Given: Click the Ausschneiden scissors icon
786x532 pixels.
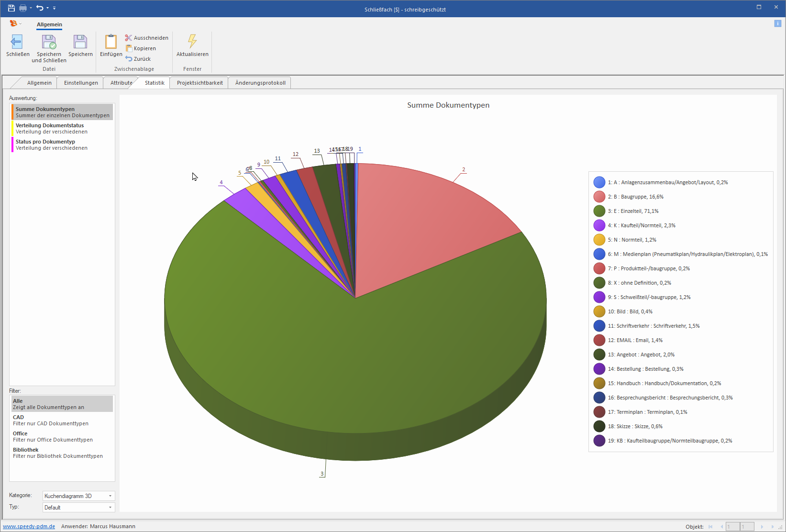Looking at the screenshot, I should click(128, 38).
